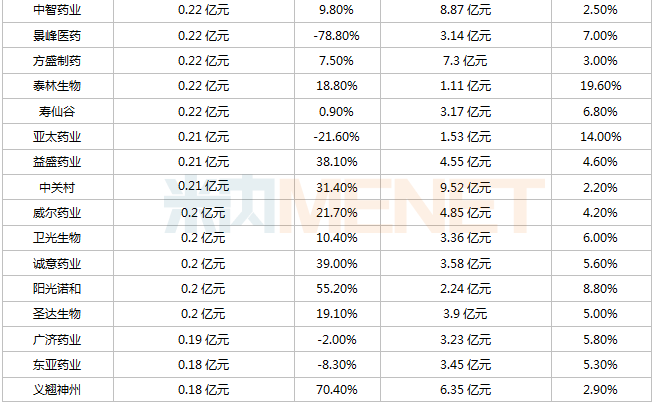The image size is (654, 404).
Task: Click the 威尔药业 name cell
Action: pyautogui.click(x=57, y=213)
